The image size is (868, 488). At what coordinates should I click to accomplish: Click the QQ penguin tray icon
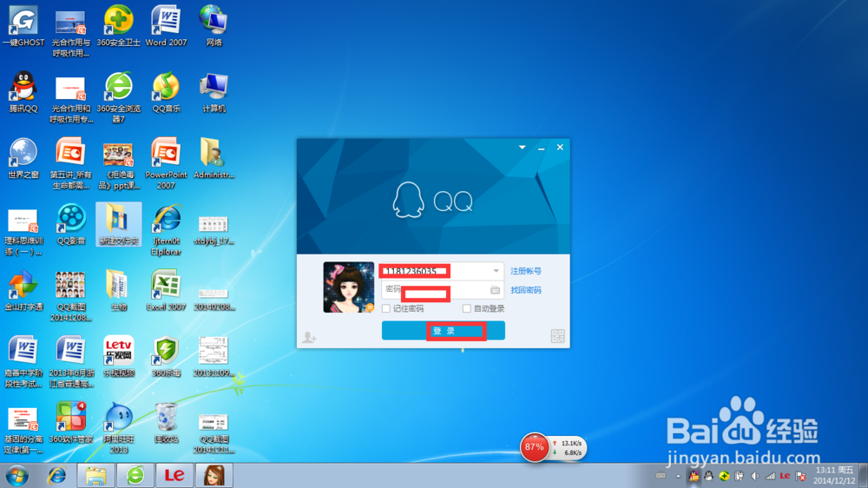point(708,476)
